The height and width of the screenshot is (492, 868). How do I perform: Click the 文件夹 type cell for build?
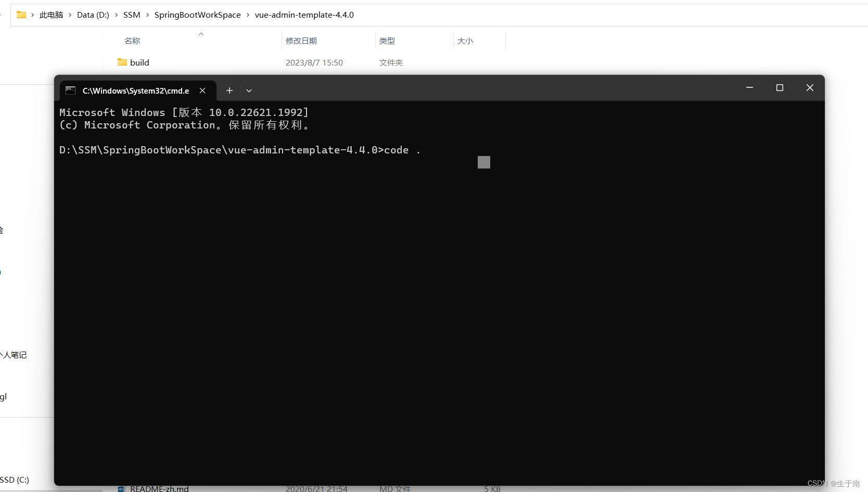click(x=391, y=62)
